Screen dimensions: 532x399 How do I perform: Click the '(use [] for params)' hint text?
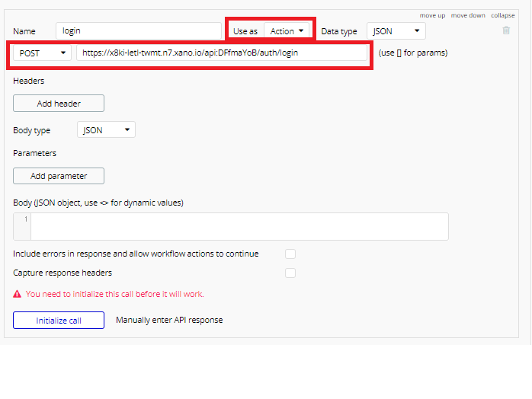(413, 53)
